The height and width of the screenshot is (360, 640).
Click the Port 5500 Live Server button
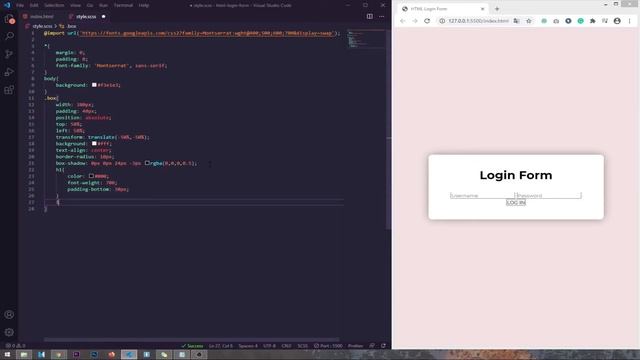pyautogui.click(x=328, y=346)
